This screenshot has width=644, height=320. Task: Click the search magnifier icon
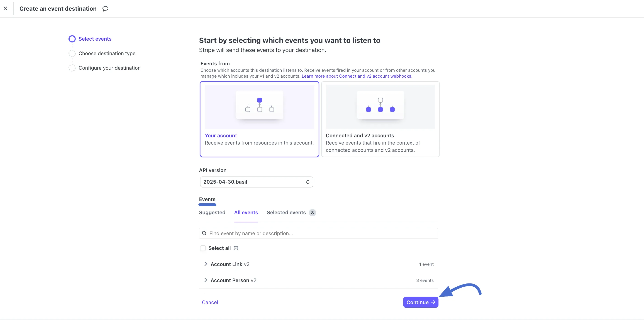(204, 233)
